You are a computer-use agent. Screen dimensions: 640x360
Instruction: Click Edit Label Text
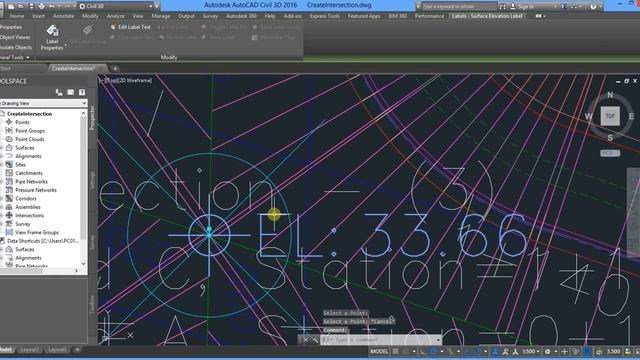tap(130, 27)
